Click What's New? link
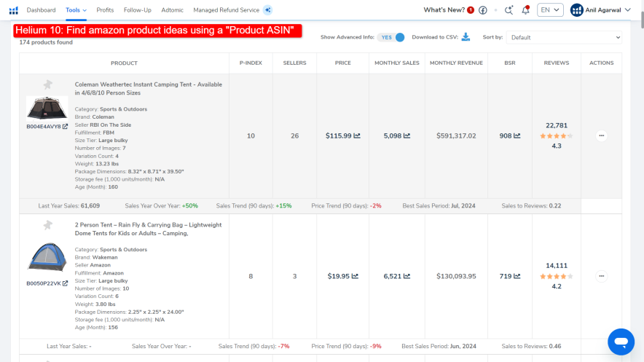Screen dimensions: 644x362 click(x=444, y=10)
